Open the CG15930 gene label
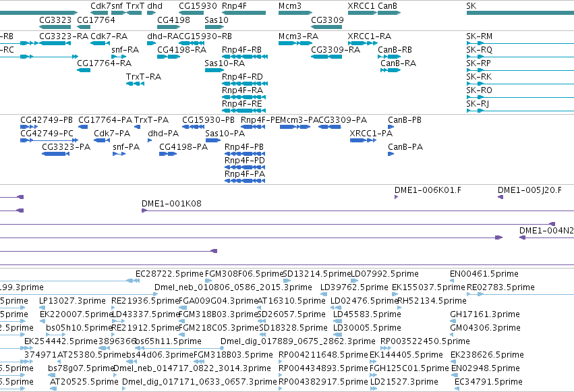Viewport: 574px width, 392px height. (198, 6)
